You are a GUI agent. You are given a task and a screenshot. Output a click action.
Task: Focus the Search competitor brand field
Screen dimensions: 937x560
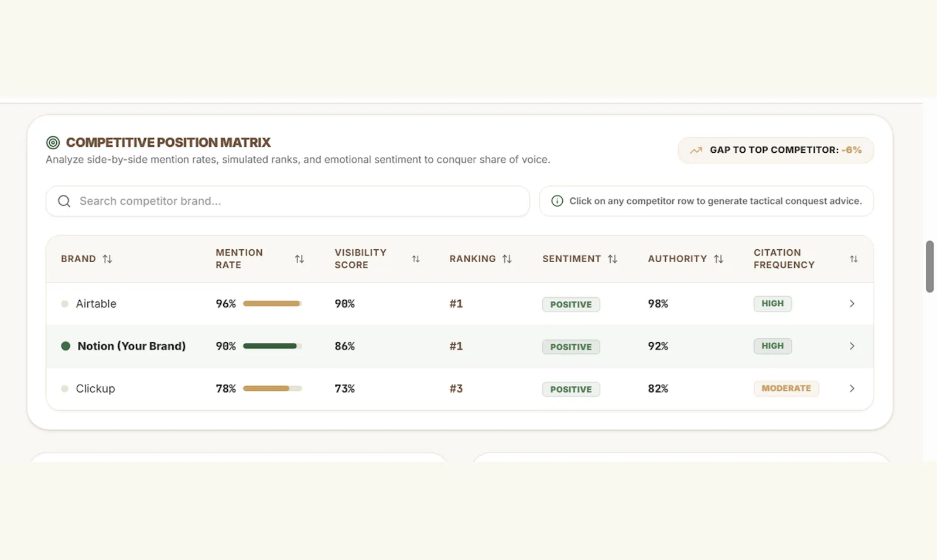[288, 201]
